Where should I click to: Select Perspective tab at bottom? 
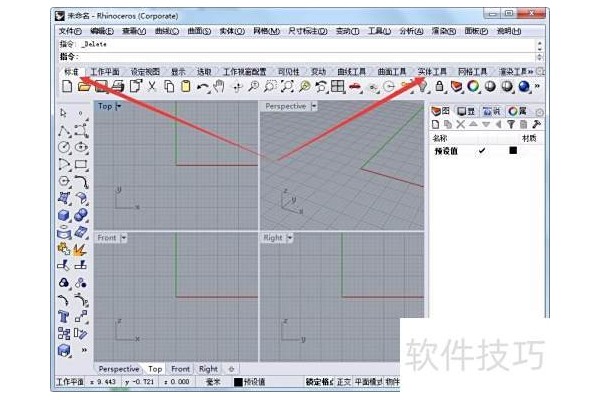tap(119, 369)
